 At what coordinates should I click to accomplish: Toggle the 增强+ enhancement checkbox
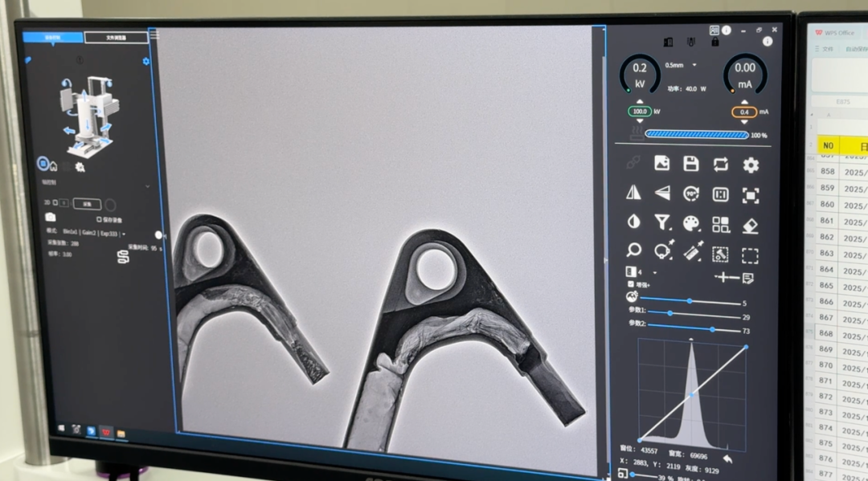pyautogui.click(x=631, y=284)
